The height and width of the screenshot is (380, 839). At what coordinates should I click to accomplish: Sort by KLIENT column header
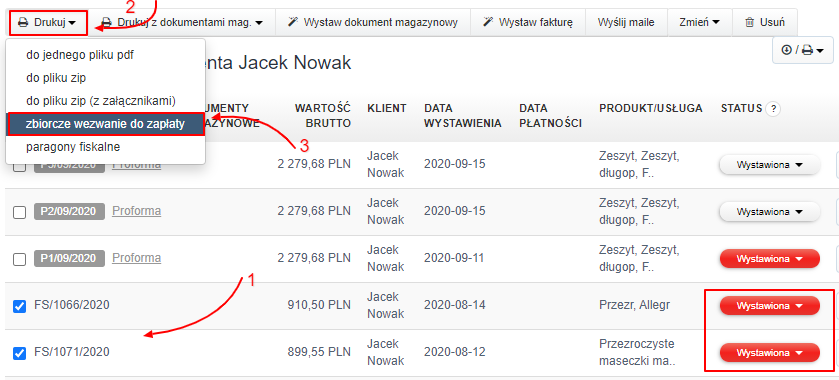[387, 109]
